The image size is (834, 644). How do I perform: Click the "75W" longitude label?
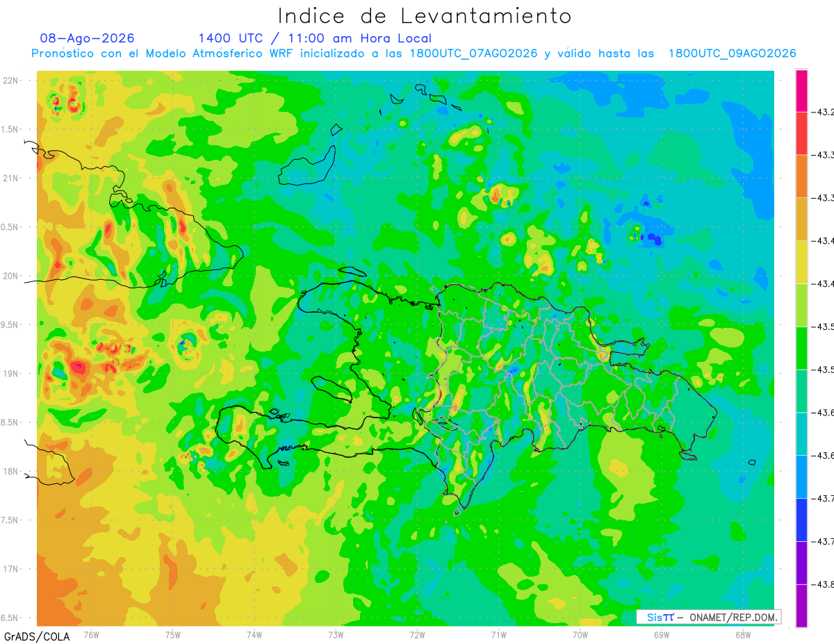point(173,634)
